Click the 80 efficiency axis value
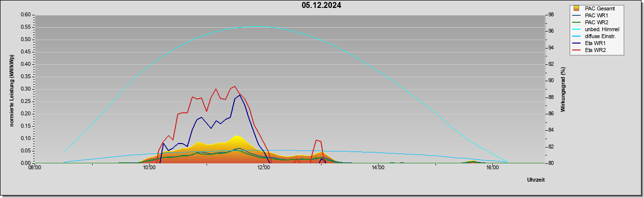 550,163
